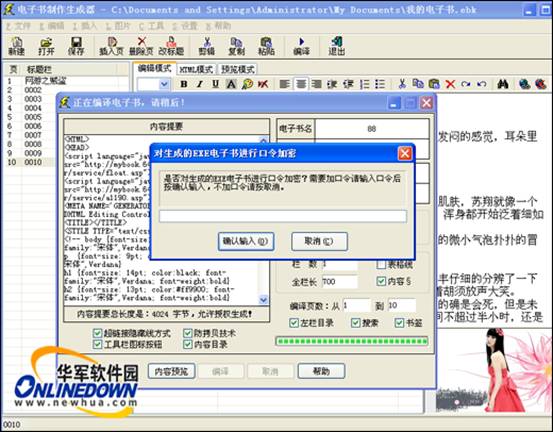Click the 确认输入 button
The height and width of the screenshot is (432, 553).
tap(246, 241)
